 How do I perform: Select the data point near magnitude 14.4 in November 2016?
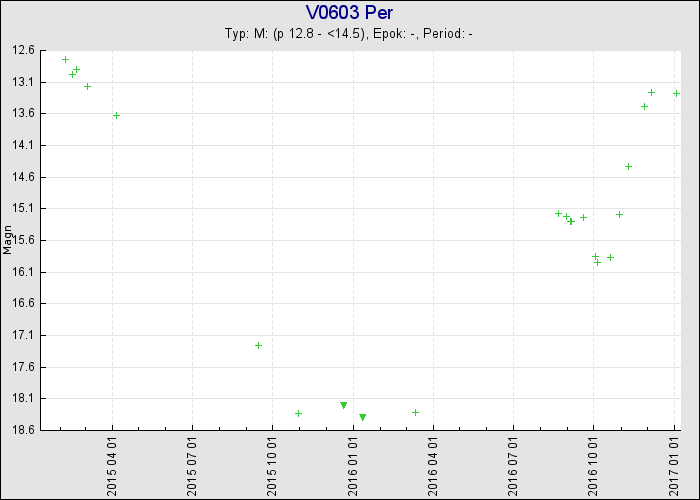[628, 167]
